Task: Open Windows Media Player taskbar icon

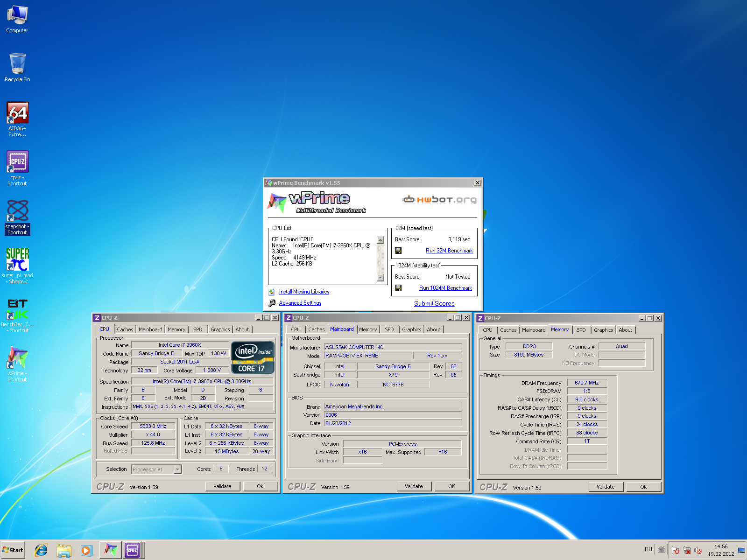Action: point(86,550)
